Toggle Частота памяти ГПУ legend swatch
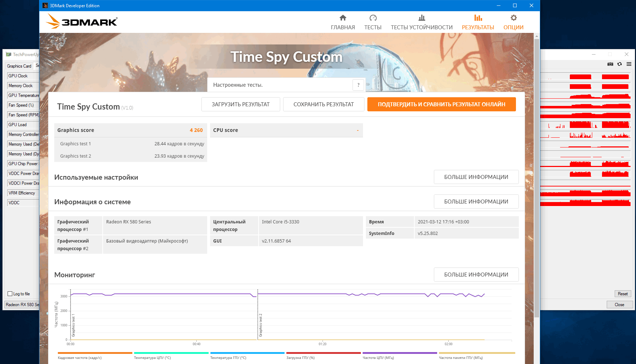 tap(477, 353)
